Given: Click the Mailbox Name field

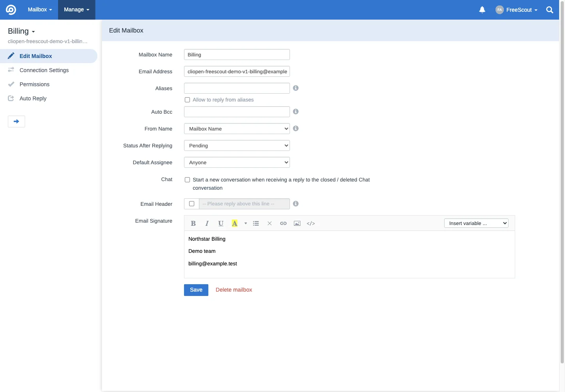Looking at the screenshot, I should [x=237, y=54].
